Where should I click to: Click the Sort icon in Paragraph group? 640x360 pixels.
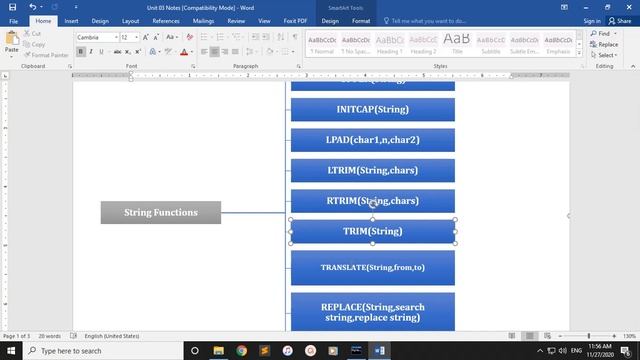tap(281, 37)
